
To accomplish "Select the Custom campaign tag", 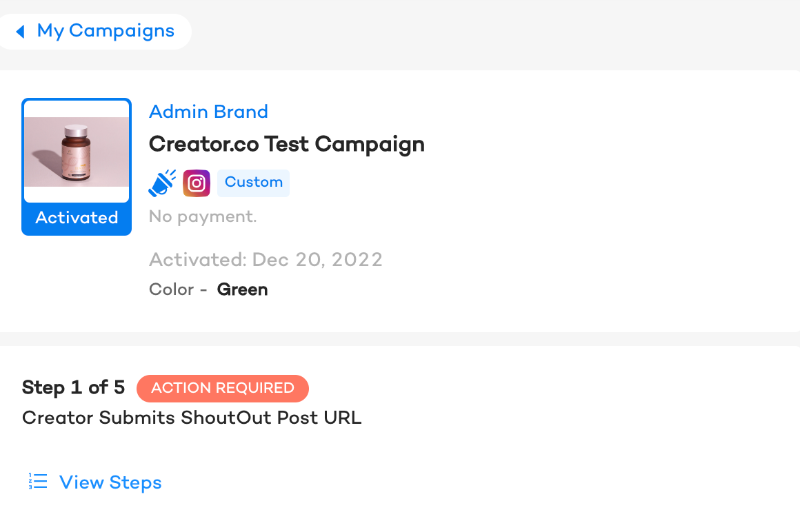I will [254, 183].
